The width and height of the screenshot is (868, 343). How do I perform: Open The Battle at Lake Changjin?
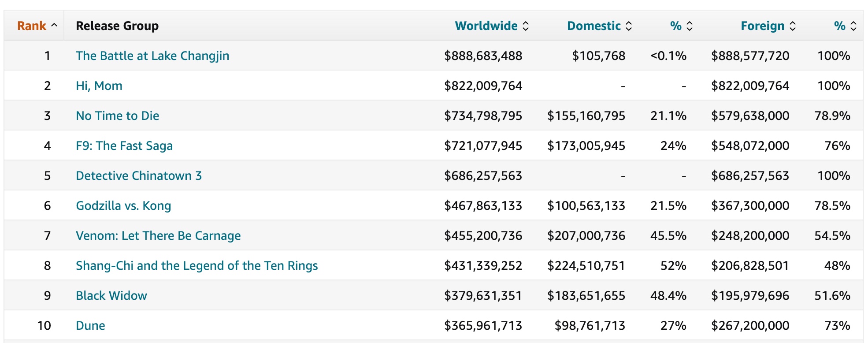tap(152, 56)
